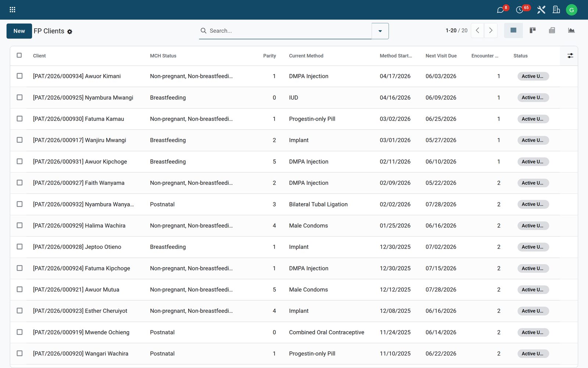588x368 pixels.
Task: Open the apps grid menu
Action: 12,10
